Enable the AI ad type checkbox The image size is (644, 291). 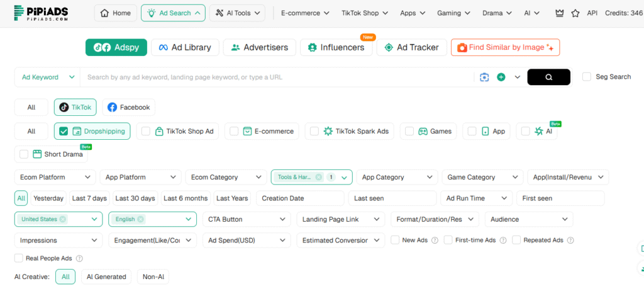[x=526, y=131]
